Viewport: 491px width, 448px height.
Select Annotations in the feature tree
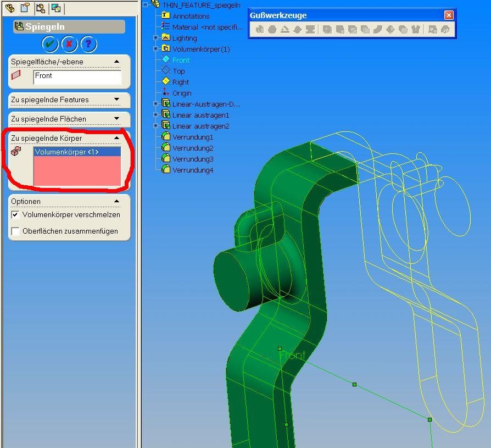click(191, 16)
